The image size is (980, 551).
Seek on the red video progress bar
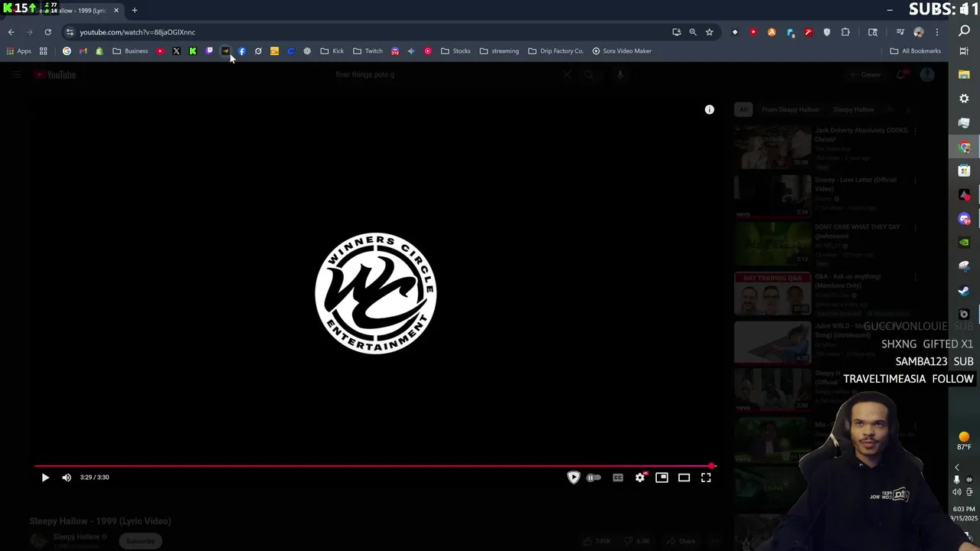(x=374, y=465)
